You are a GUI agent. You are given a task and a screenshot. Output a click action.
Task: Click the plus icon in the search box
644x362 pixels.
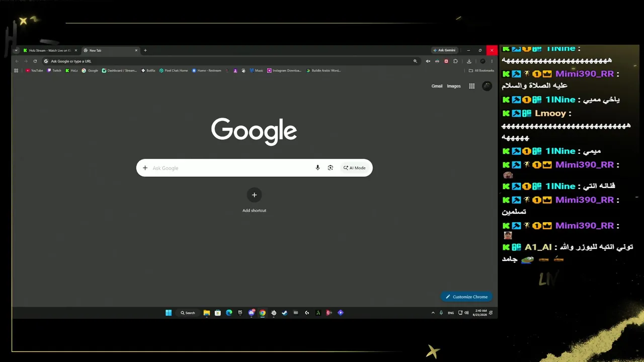[145, 168]
